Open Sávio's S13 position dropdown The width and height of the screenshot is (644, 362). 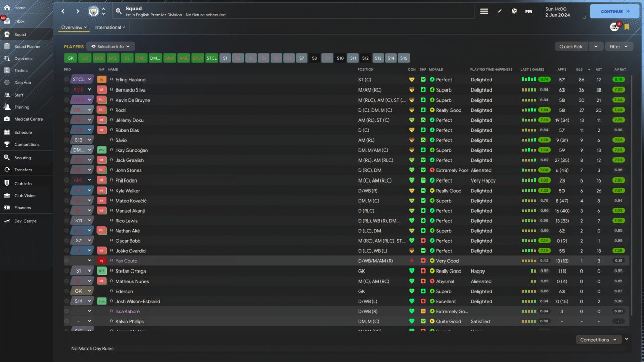[83, 140]
